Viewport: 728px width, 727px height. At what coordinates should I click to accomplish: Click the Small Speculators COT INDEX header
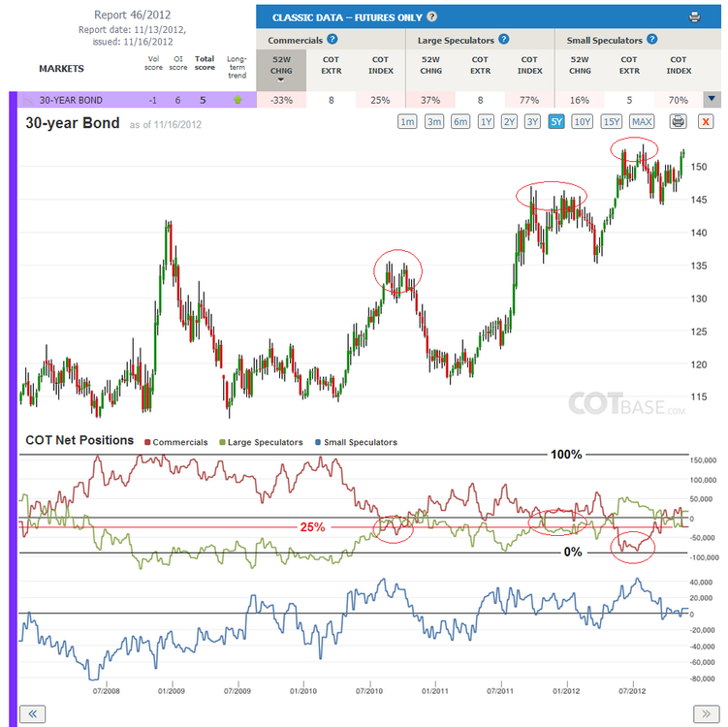[x=679, y=65]
